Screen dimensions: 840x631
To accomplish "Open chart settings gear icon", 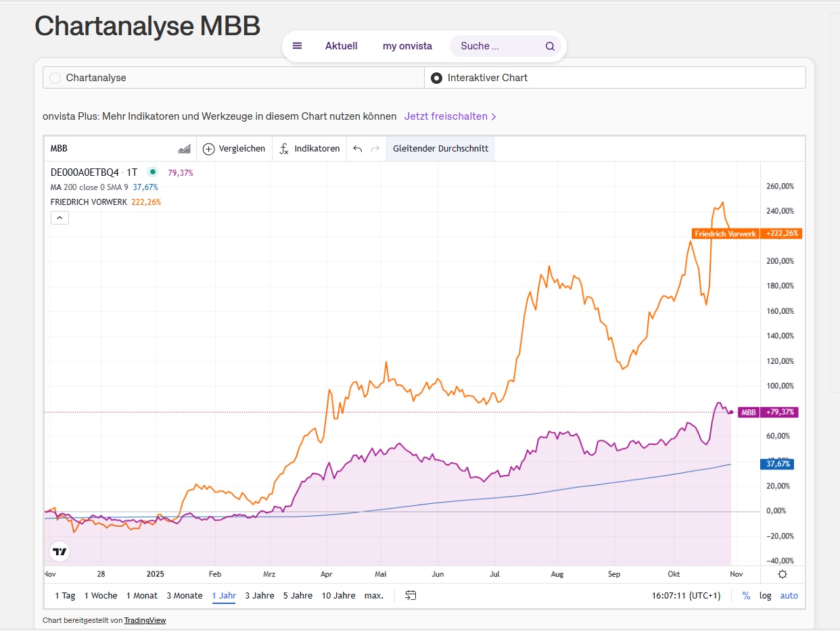I will click(783, 574).
